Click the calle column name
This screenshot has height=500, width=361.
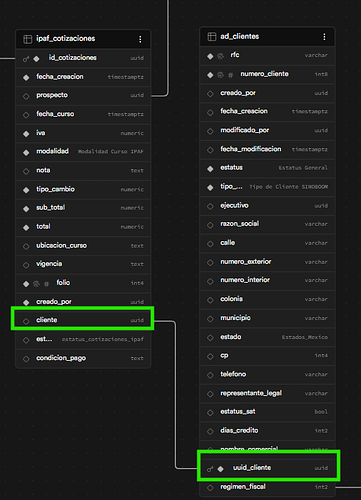coord(228,243)
